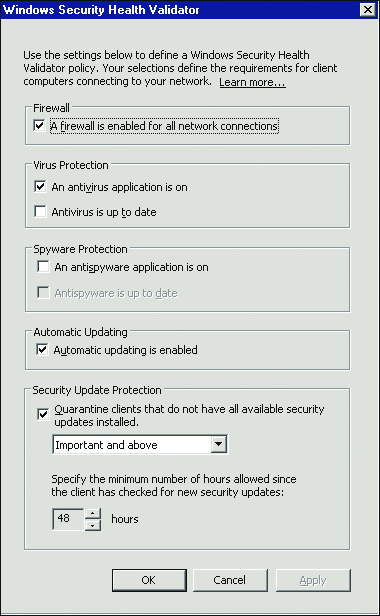Open the 'Learn more...' link
Viewport: 380px width, 616px height.
coord(252,82)
